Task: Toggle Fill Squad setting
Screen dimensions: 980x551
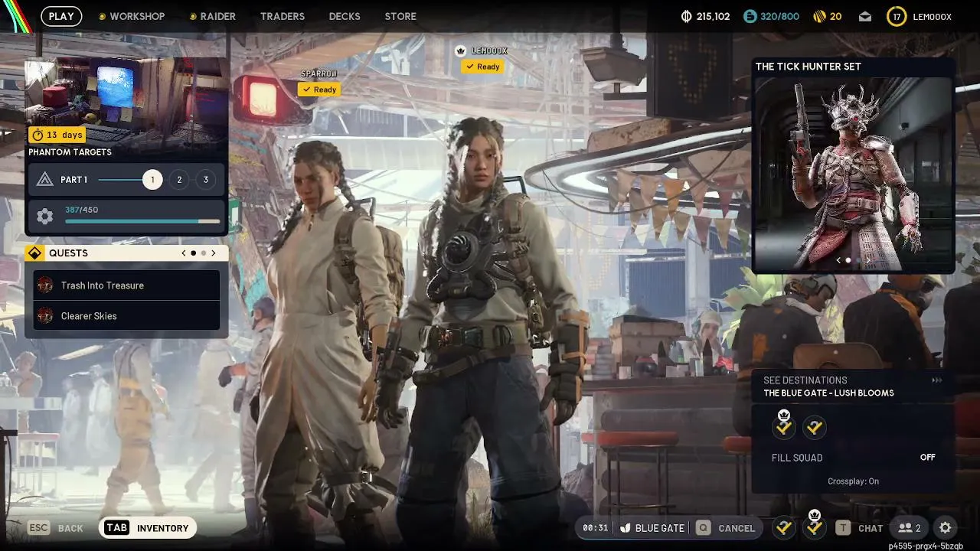Action: (x=854, y=458)
